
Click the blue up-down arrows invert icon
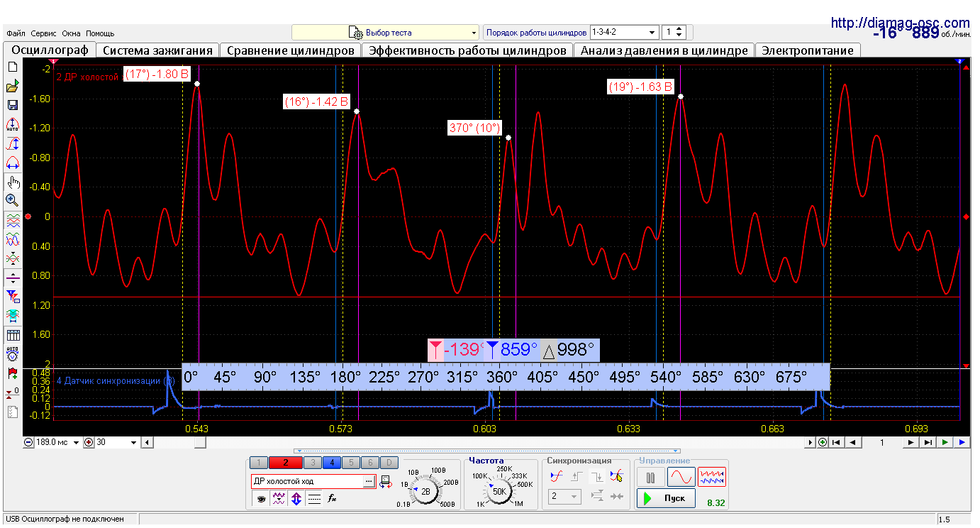tap(297, 499)
